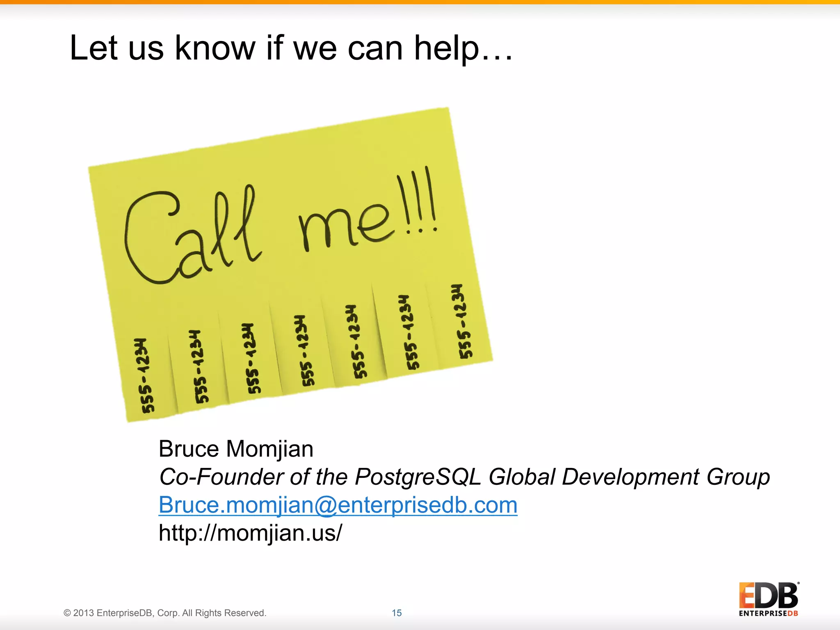The image size is (840, 630).
Task: Click the fifth 555-1234 tab from left
Action: pyautogui.click(x=356, y=341)
